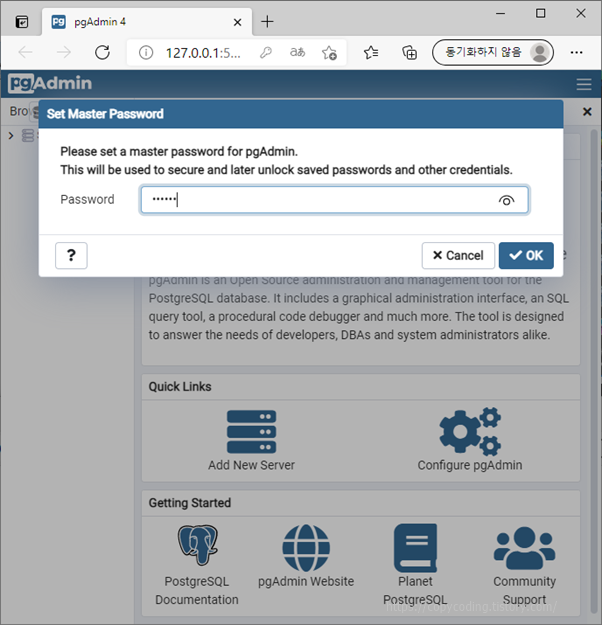The image size is (602, 625).
Task: Go back in browser history
Action: [x=26, y=52]
